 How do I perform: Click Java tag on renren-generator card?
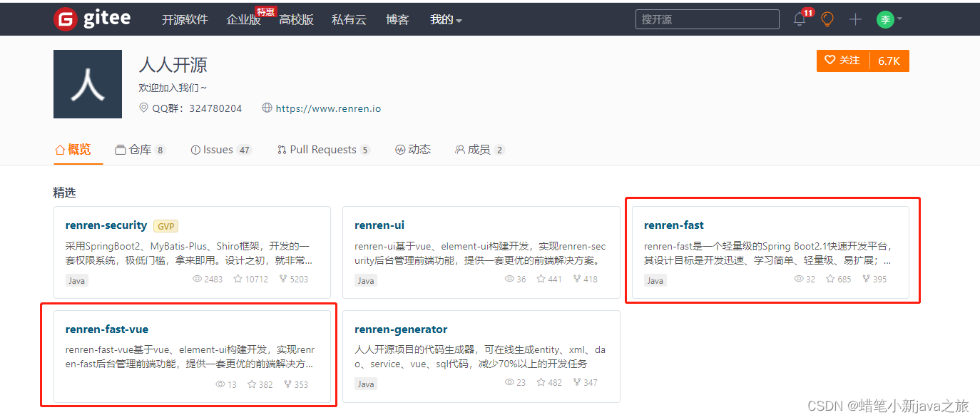366,384
